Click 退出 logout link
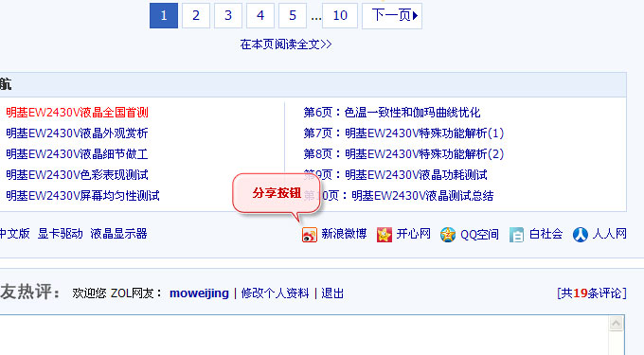Image resolution: width=644 pixels, height=355 pixels. pos(332,293)
